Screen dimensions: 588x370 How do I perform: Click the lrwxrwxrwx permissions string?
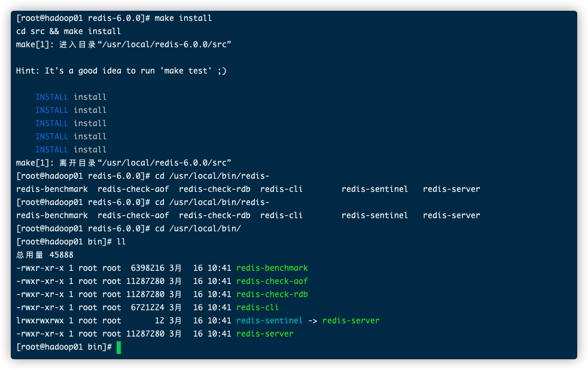39,320
